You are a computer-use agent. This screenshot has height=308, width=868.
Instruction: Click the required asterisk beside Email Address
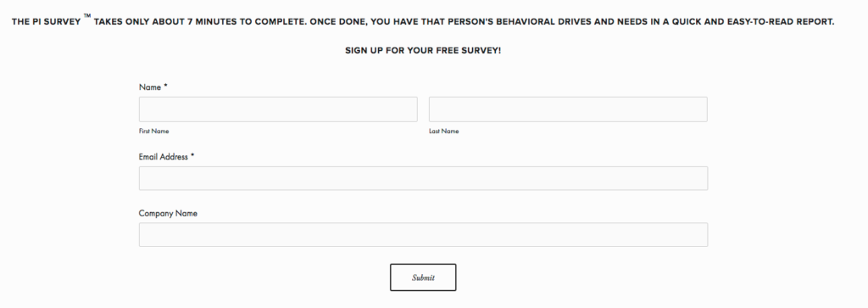(x=192, y=156)
